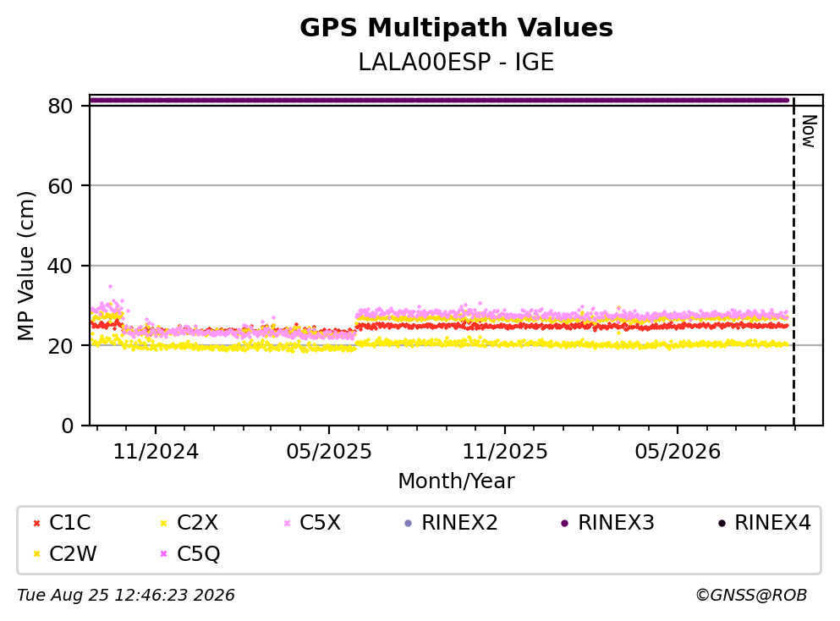The image size is (840, 621).
Task: Click the C5Q magenta legend marker
Action: 164,554
